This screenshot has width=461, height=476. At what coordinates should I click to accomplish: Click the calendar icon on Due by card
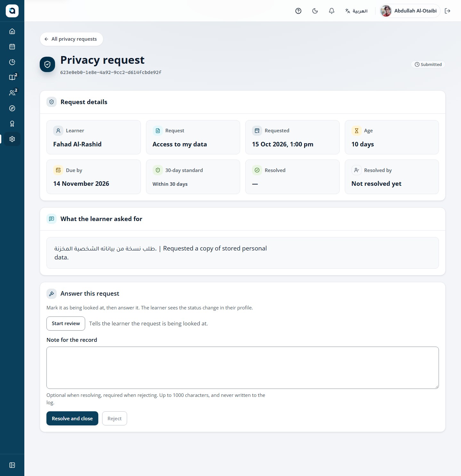pos(58,170)
